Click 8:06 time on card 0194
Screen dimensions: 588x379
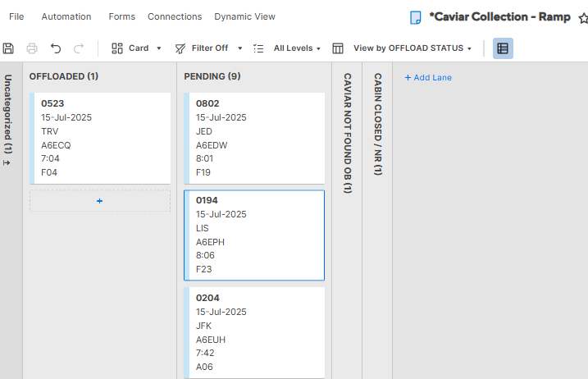point(205,255)
